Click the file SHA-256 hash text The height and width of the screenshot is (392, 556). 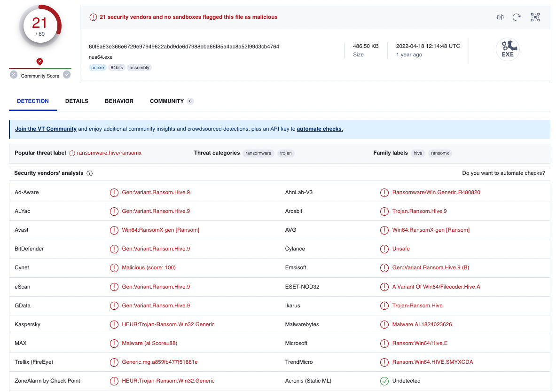(x=184, y=47)
